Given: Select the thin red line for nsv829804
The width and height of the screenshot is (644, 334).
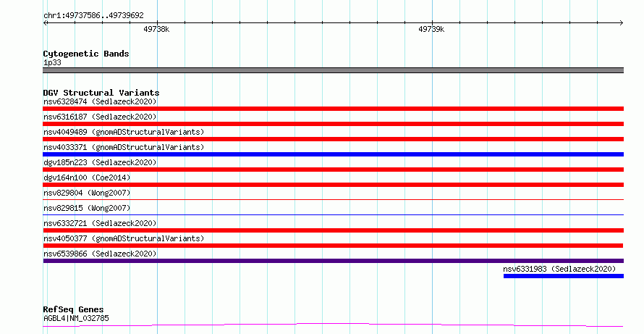Looking at the screenshot, I should coord(333,199).
